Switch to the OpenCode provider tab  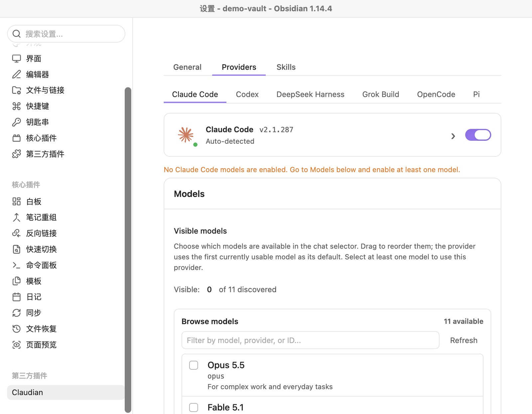(436, 95)
